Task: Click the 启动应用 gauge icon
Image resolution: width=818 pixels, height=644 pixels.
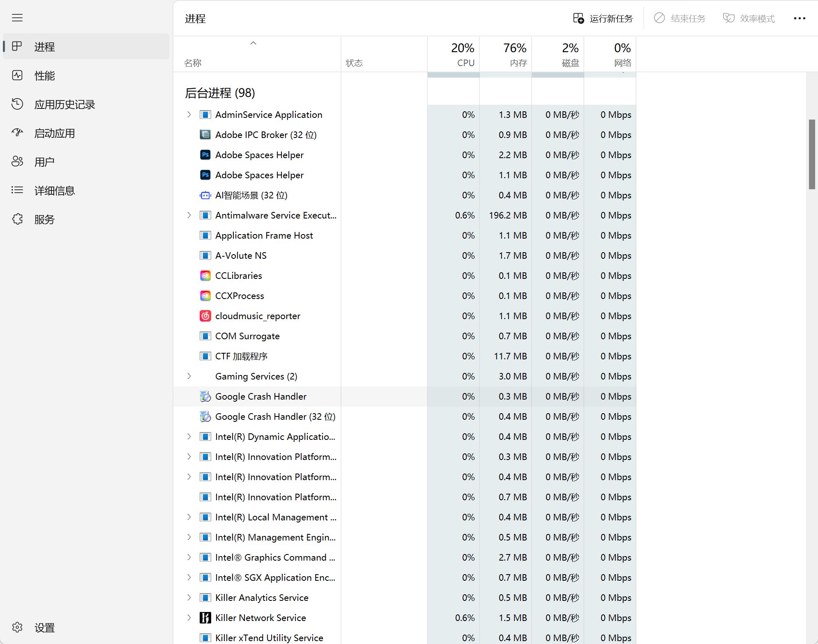Action: point(17,133)
